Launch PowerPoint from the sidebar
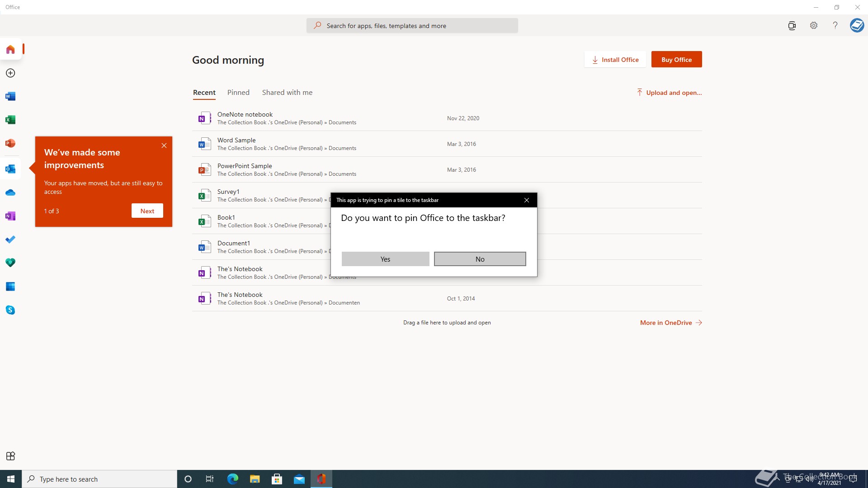The width and height of the screenshot is (868, 488). click(10, 143)
